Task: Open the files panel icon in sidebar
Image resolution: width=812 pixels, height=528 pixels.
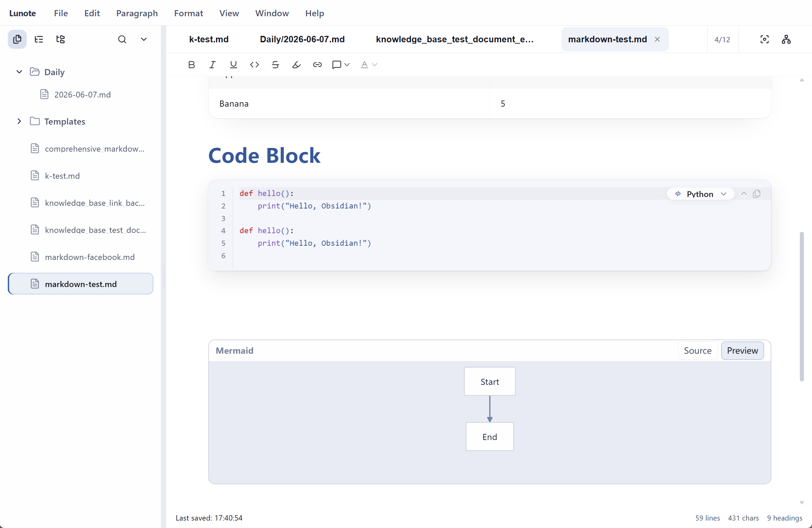Action: pos(17,39)
